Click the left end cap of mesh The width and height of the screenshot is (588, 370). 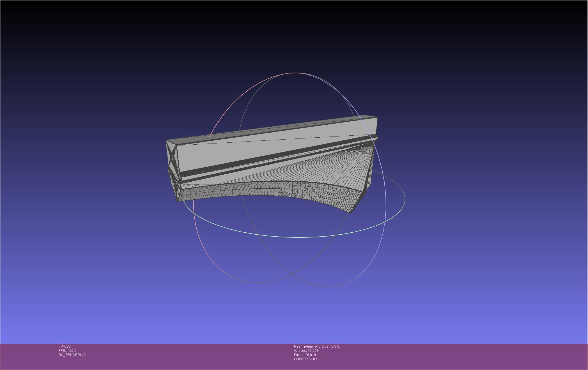tap(171, 157)
